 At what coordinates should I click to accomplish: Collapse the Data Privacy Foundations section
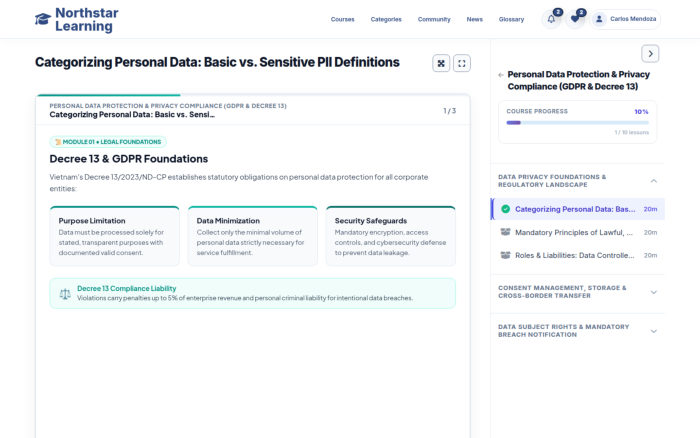(577, 181)
